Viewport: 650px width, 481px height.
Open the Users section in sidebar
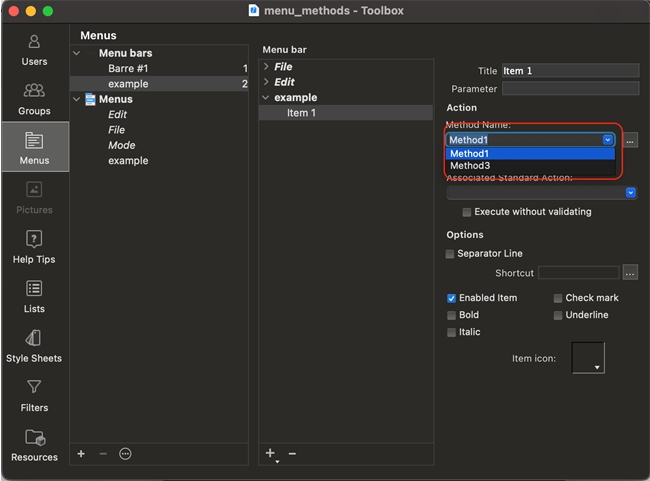(x=35, y=49)
